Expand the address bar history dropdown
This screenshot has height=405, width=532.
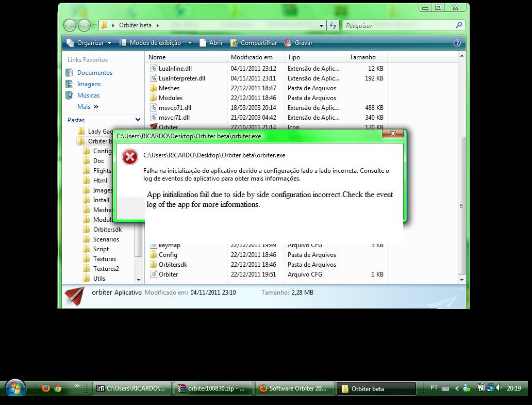pos(321,25)
